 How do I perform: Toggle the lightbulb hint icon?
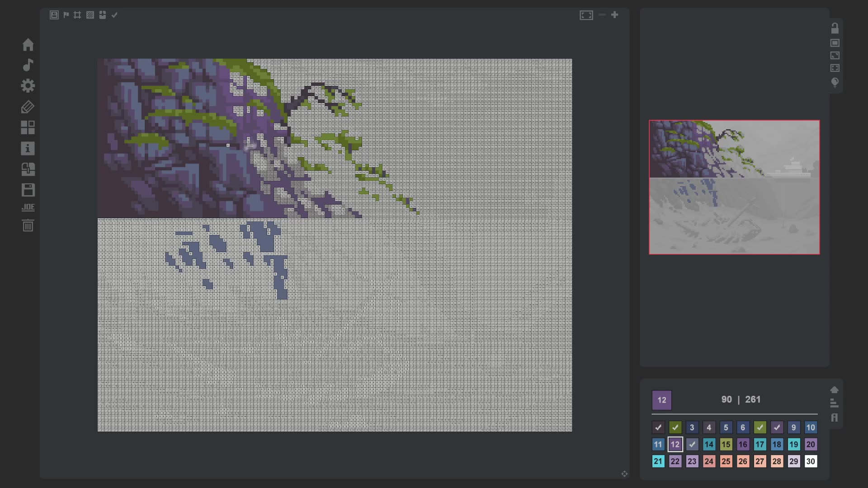click(x=835, y=82)
